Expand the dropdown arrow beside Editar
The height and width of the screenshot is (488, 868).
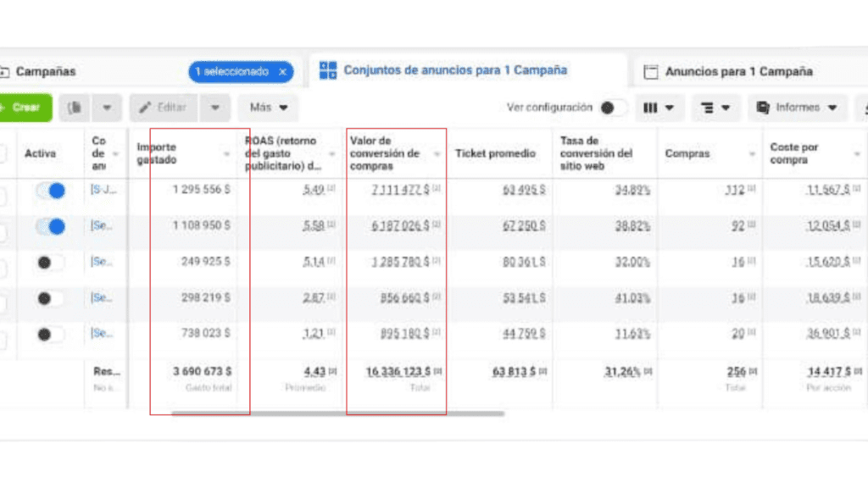click(x=215, y=108)
